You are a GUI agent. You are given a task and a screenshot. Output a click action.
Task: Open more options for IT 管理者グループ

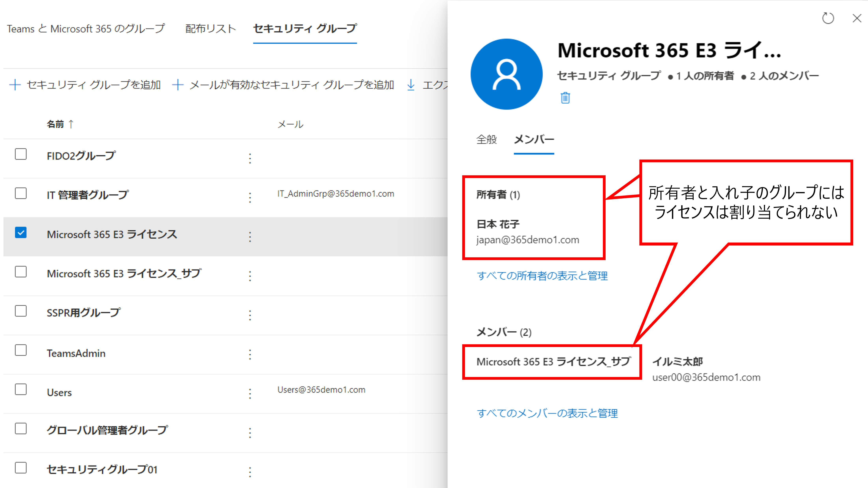tap(250, 197)
